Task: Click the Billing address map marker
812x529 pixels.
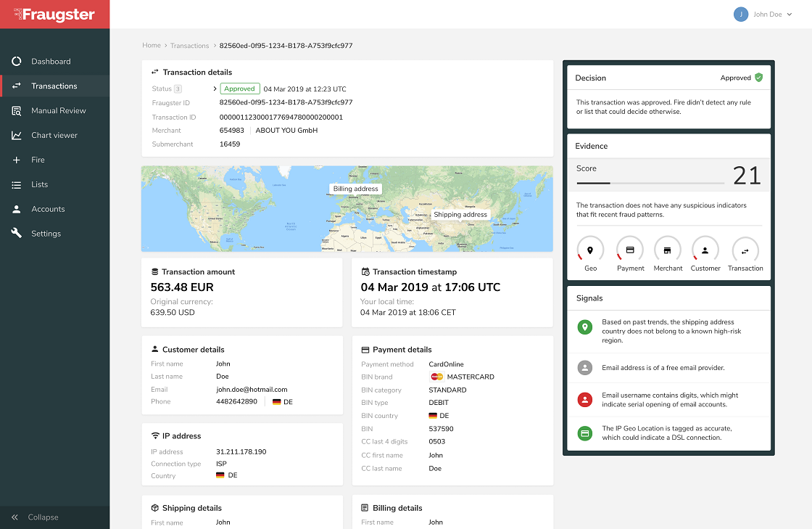Action: [x=355, y=189]
